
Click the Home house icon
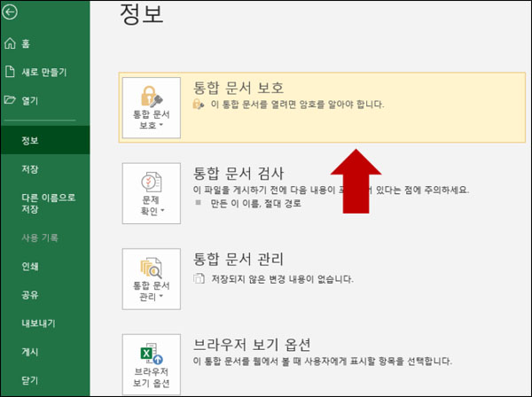(10, 43)
